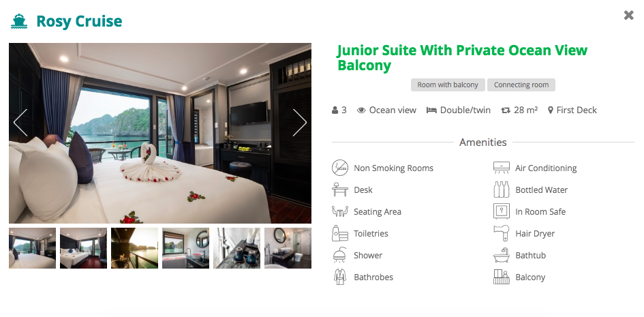Open the tea cups tray thumbnail
The image size is (644, 317).
[x=236, y=248]
